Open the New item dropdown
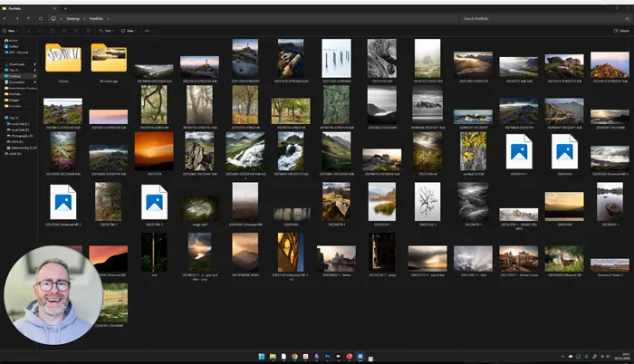 [x=13, y=30]
